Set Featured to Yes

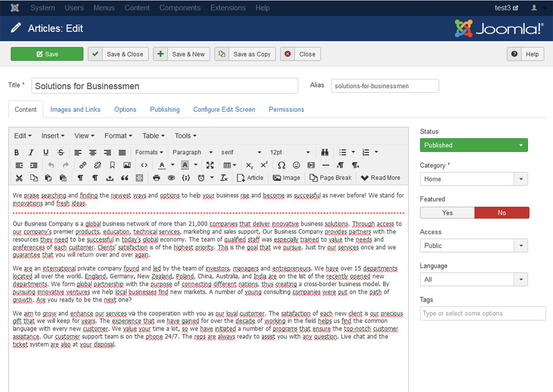(x=447, y=213)
